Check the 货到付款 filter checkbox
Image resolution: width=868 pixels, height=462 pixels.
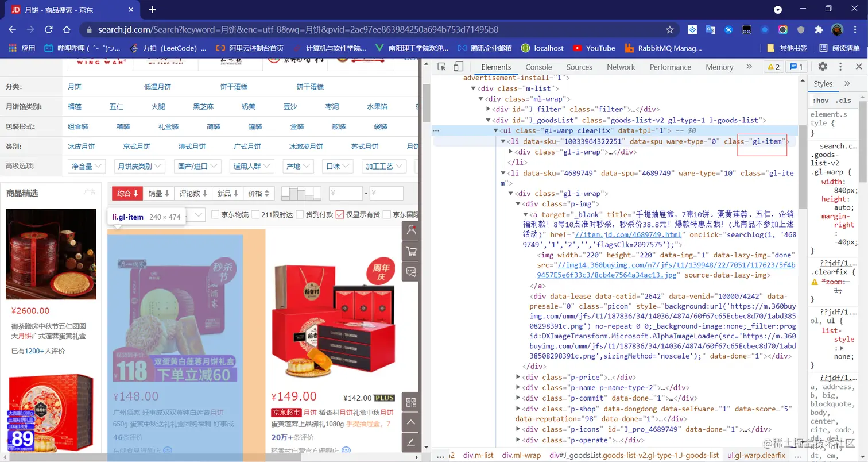(x=299, y=214)
